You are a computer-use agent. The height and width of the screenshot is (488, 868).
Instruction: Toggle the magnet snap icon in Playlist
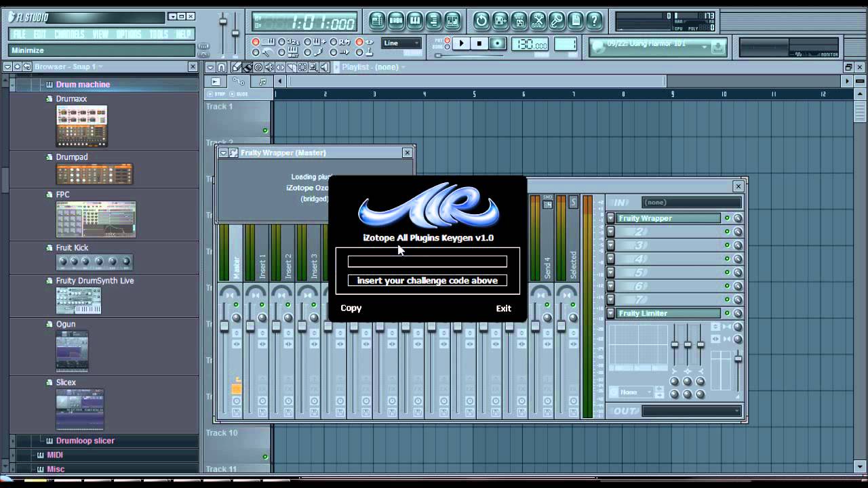pos(221,67)
